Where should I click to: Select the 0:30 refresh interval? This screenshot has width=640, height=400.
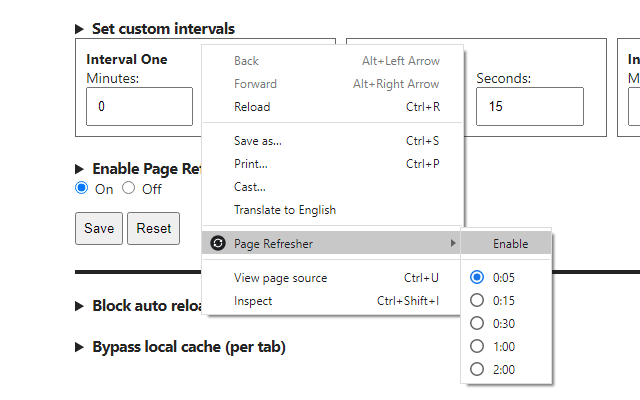pyautogui.click(x=477, y=323)
